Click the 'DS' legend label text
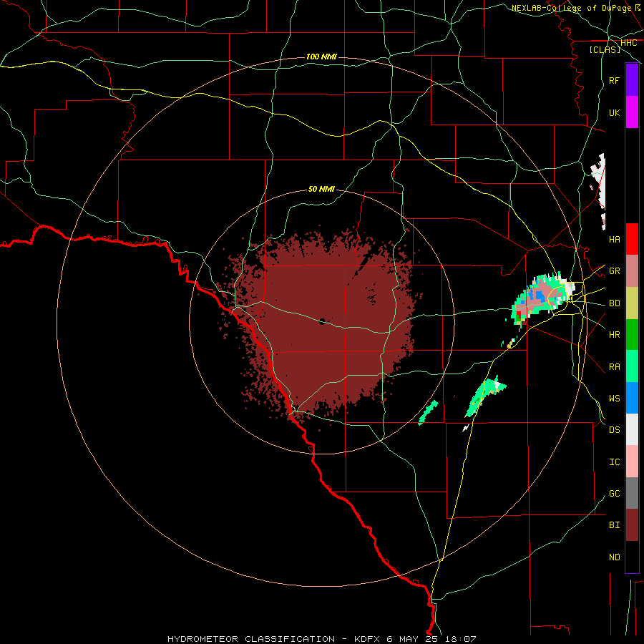Screen dimensions: 644x644 (614, 430)
